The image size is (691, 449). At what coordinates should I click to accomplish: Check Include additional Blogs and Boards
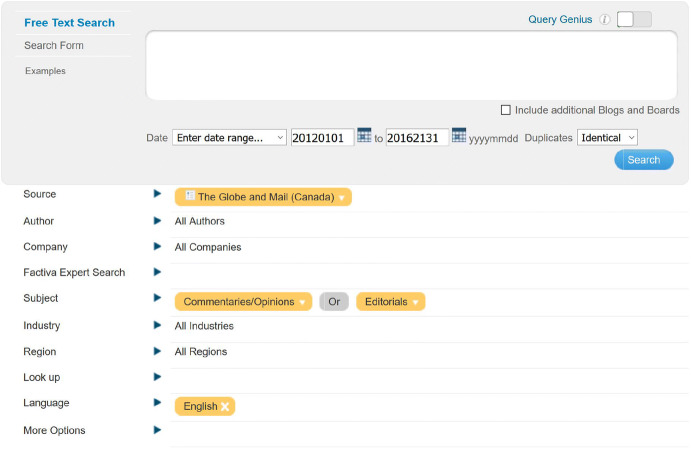pos(506,110)
